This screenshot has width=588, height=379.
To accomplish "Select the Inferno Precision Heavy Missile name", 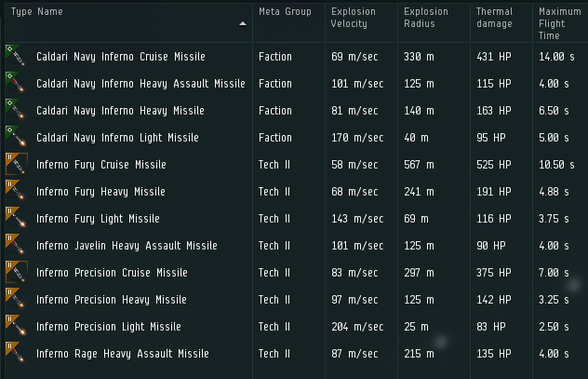I will [x=112, y=300].
